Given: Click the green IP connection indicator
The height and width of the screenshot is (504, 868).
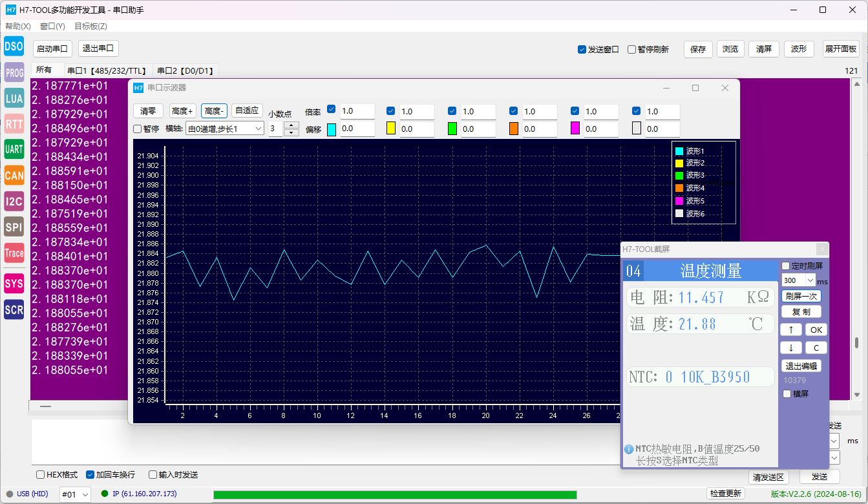Looking at the screenshot, I should tap(105, 494).
